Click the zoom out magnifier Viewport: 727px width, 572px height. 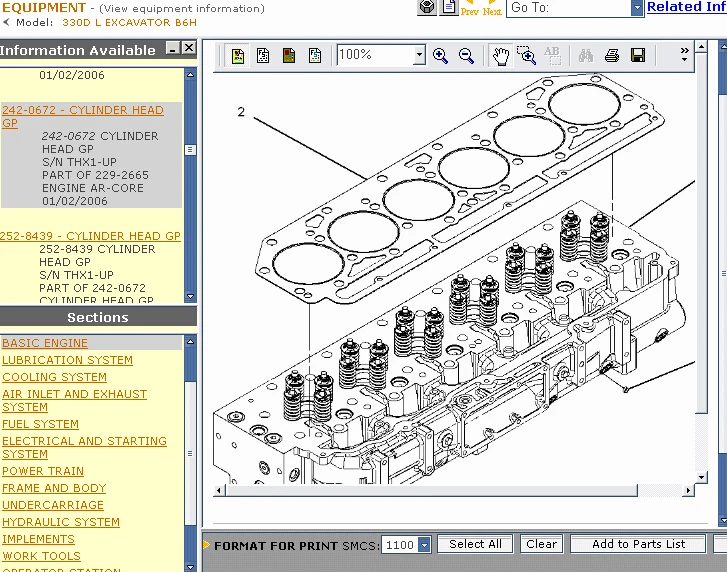(466, 56)
